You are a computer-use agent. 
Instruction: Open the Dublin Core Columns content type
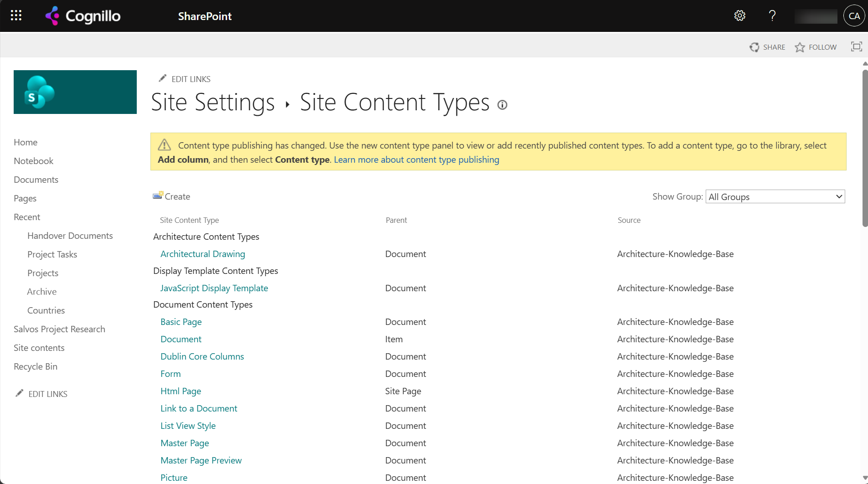point(202,356)
